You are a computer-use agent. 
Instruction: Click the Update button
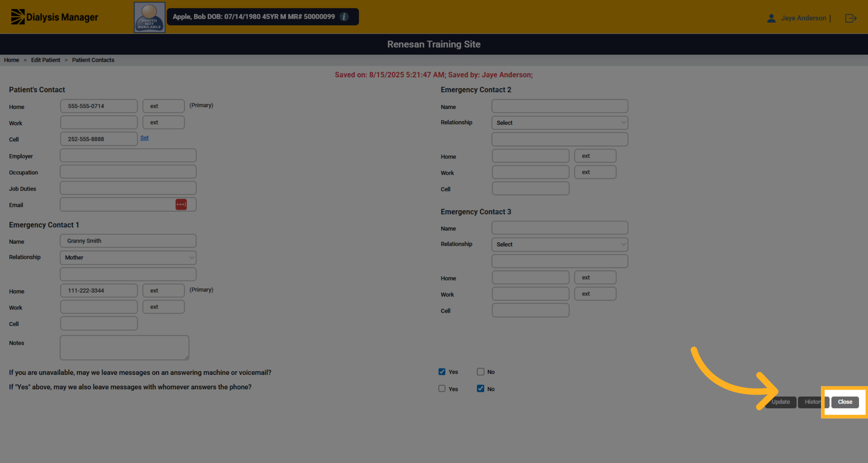780,402
